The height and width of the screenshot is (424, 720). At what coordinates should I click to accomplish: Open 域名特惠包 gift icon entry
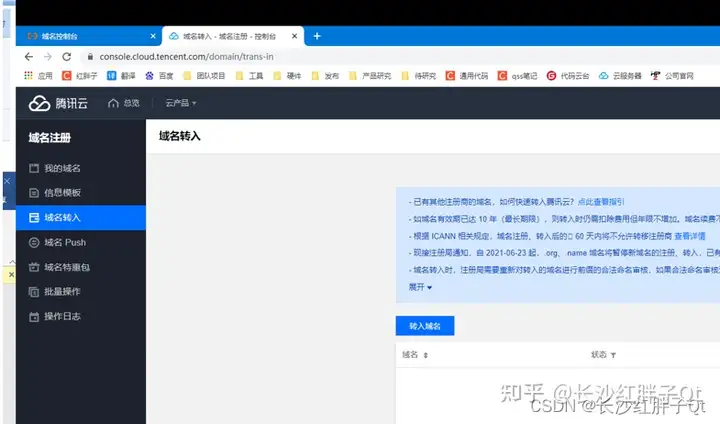point(34,267)
